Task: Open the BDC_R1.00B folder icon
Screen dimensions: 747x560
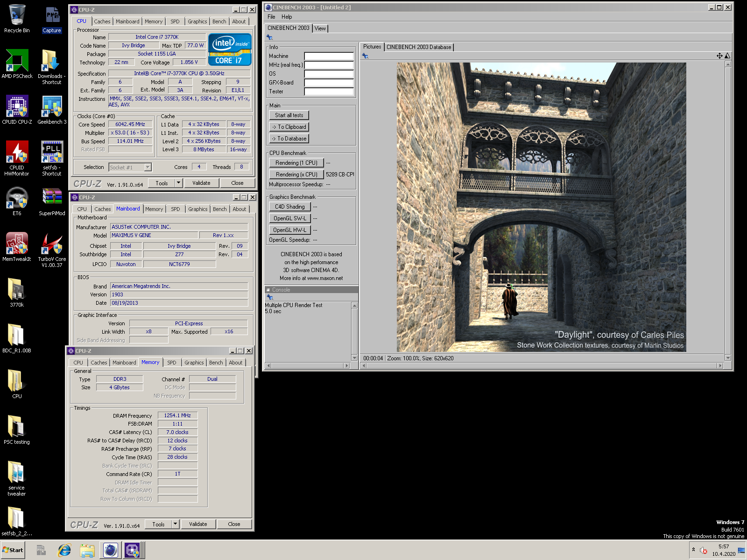Action: click(x=17, y=338)
